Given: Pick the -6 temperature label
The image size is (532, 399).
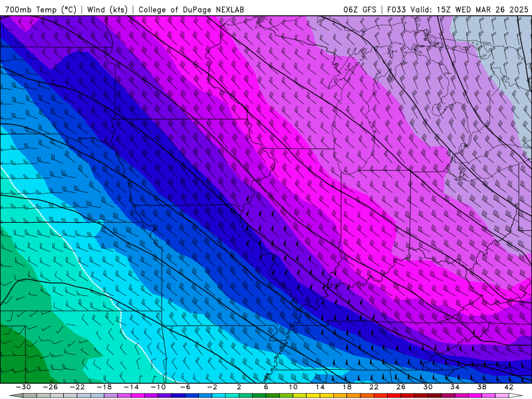Looking at the screenshot, I should click(x=186, y=387).
